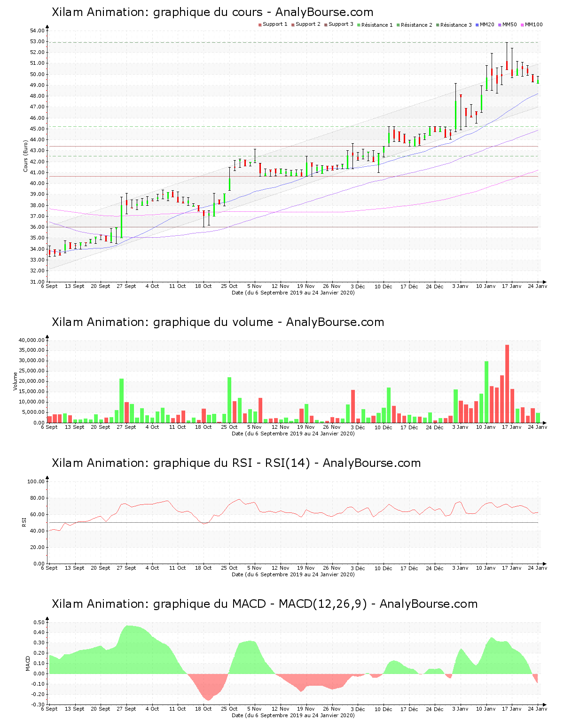Click the date range caption below MACD chart

coord(293,715)
